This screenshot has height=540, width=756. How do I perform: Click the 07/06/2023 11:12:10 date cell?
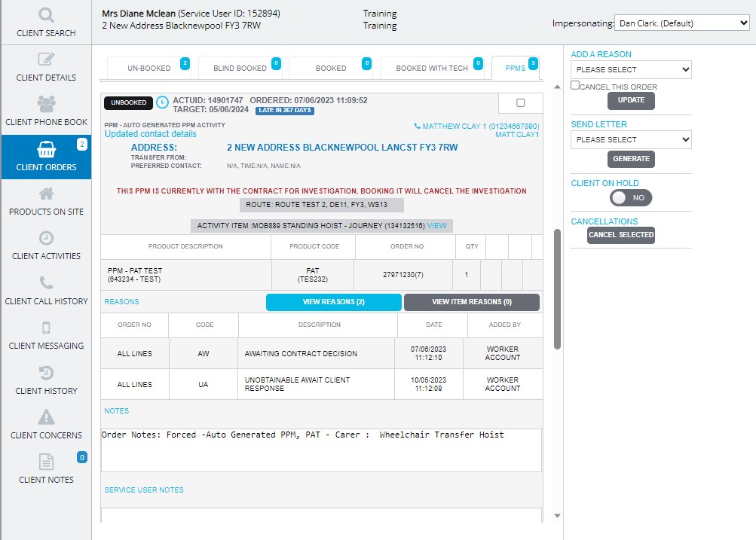point(429,353)
